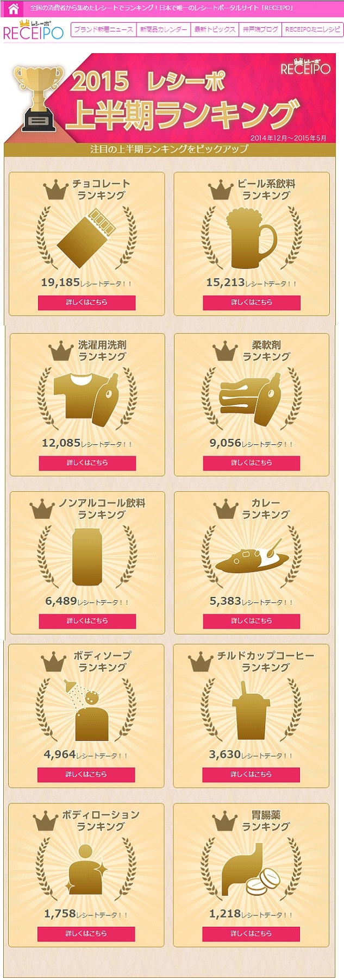Select the RECEIPOミニレシピ menu item
344x980 pixels.
tap(313, 29)
